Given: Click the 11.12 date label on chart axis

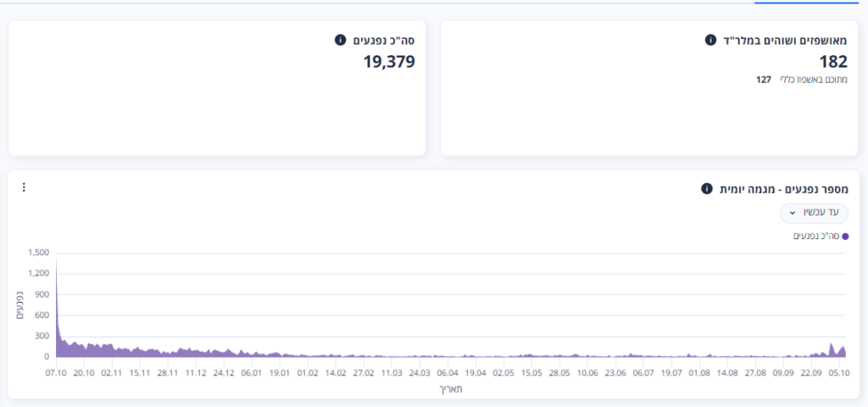Looking at the screenshot, I should (x=196, y=373).
